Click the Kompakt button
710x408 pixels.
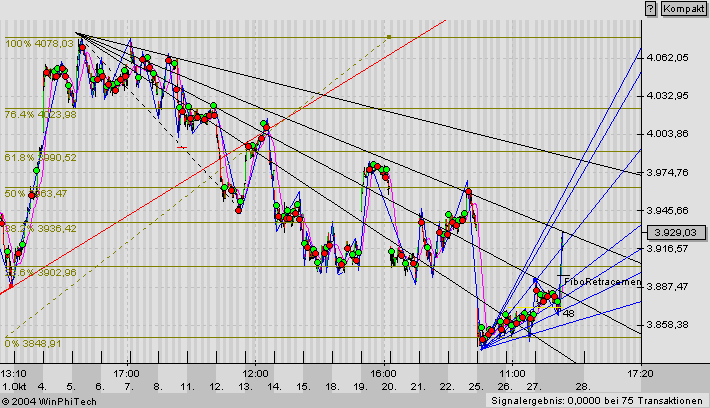click(x=684, y=9)
